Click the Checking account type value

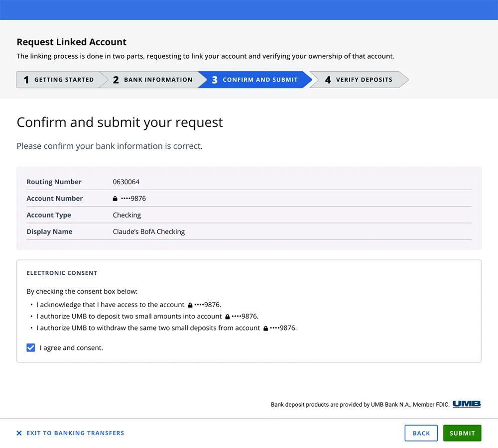tap(126, 215)
